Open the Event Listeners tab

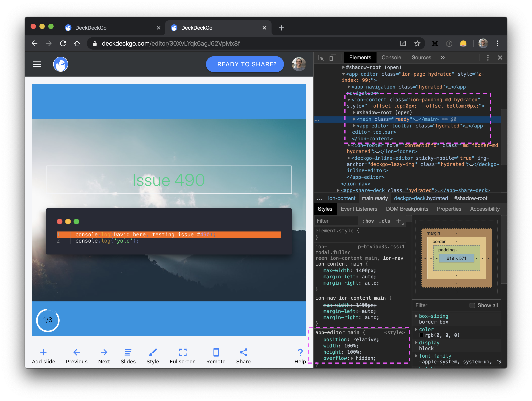359,209
